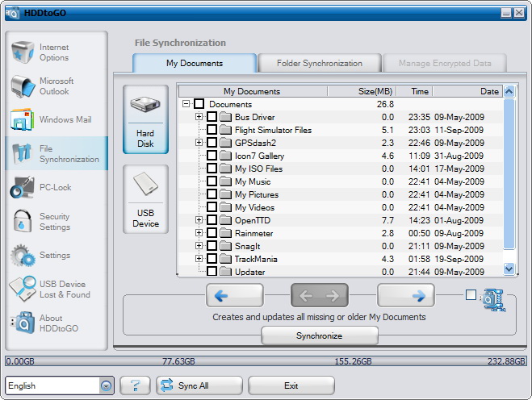This screenshot has width=532, height=400.
Task: Click the Synchronize button
Action: tap(319, 335)
